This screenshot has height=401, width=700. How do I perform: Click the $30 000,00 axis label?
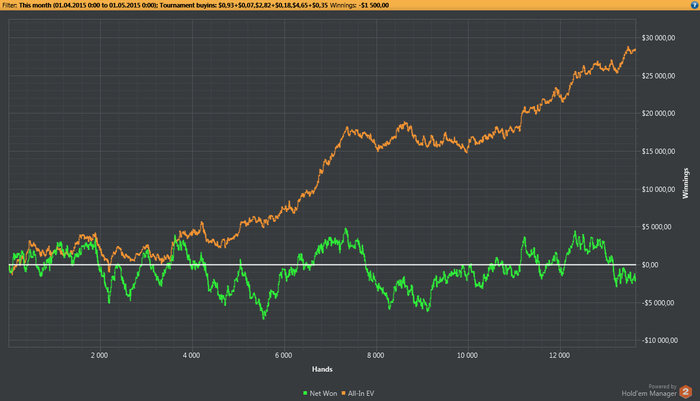pyautogui.click(x=658, y=38)
